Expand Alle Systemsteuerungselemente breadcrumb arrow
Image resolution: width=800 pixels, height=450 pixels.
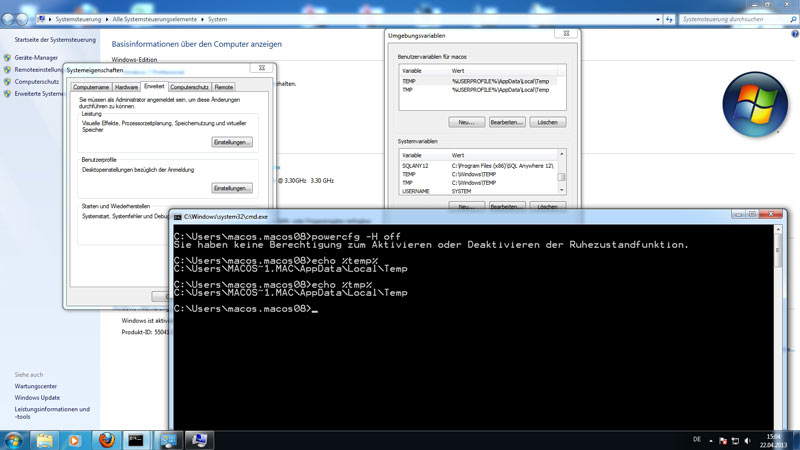pyautogui.click(x=201, y=19)
